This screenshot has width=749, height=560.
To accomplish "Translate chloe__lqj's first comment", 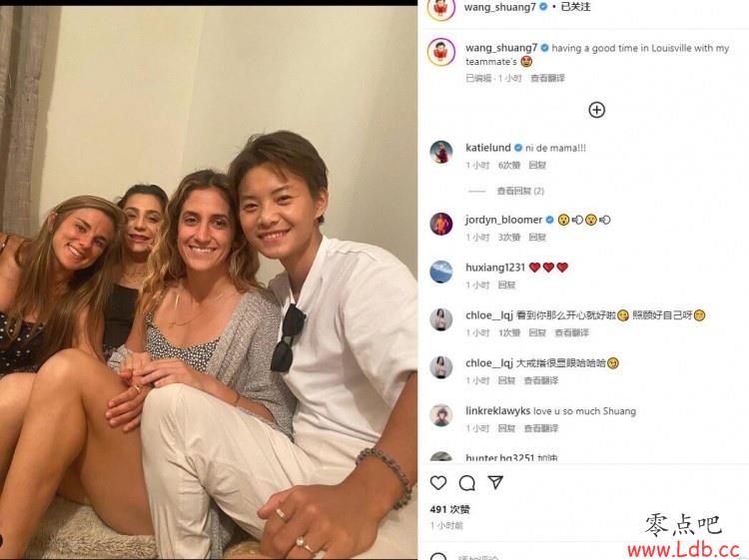I will pos(572,332).
